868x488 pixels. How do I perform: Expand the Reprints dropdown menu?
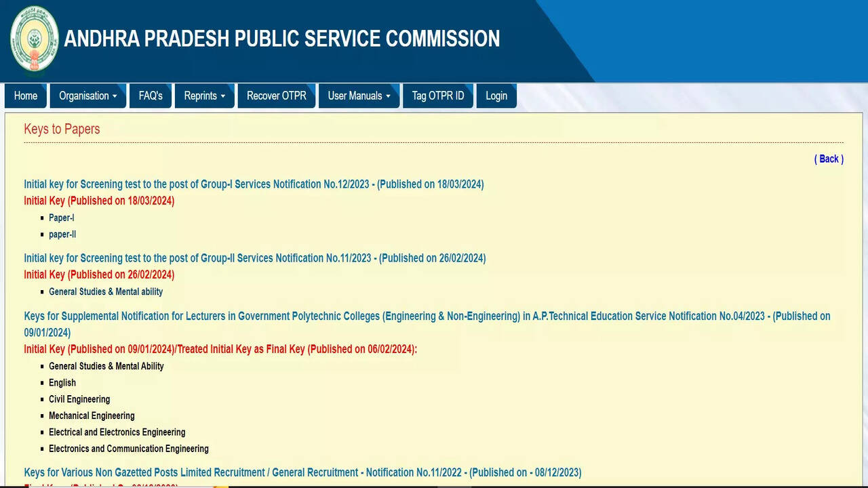coord(204,96)
